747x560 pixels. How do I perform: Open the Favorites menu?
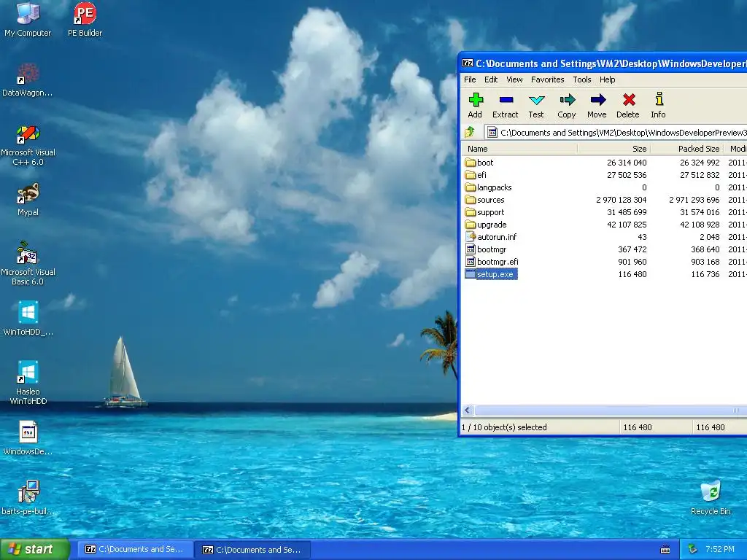pos(547,79)
